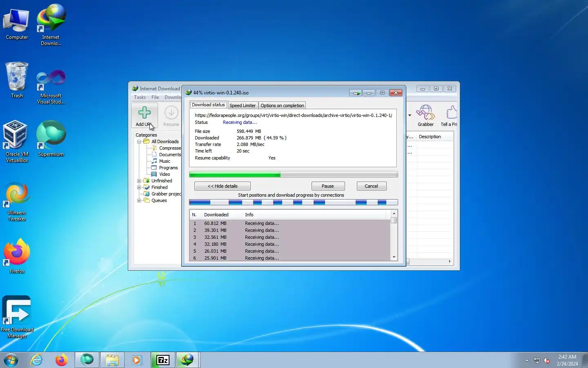Click the muted volume tray icon
Screen dimensions: 588x368
point(547,361)
